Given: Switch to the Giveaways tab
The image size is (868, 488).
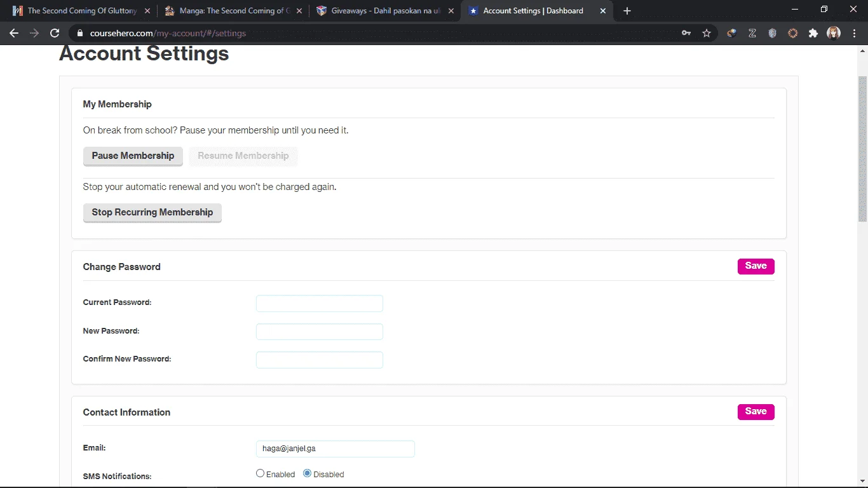Looking at the screenshot, I should (385, 11).
